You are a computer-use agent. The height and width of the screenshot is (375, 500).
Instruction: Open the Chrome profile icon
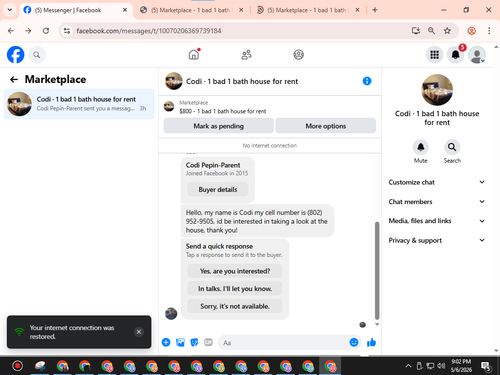click(472, 31)
